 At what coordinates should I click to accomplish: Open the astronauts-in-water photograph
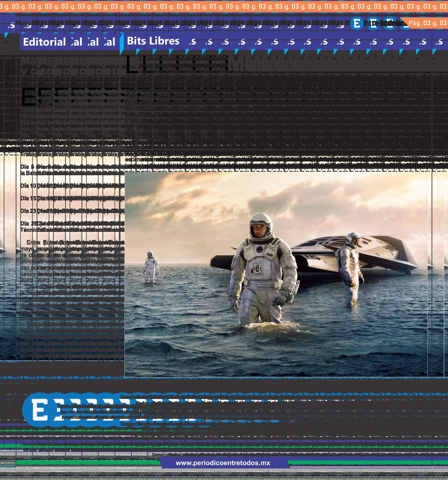point(276,274)
